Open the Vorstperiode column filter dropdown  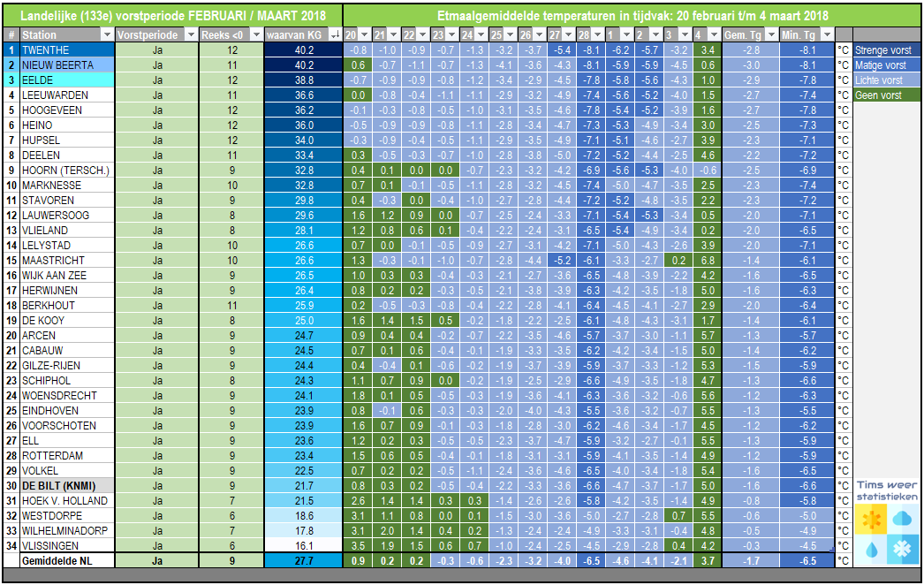click(x=190, y=34)
